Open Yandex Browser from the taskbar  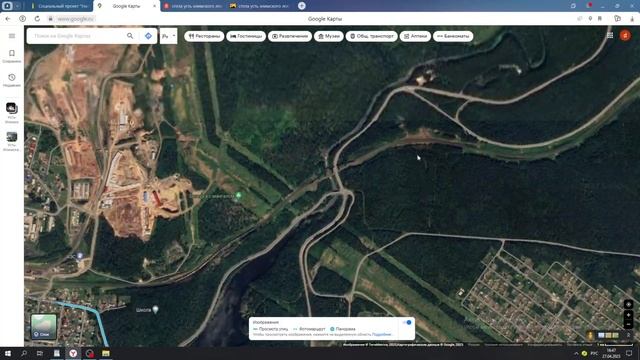coord(73,353)
